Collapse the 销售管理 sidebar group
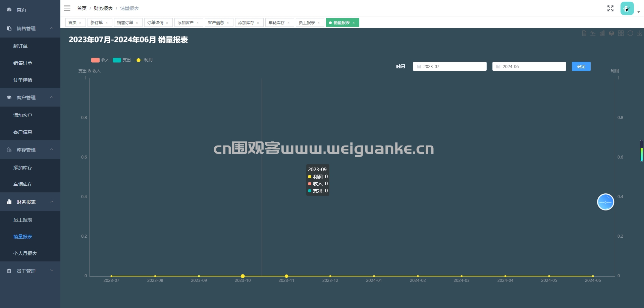Screen dimensions: 644x308 tap(30, 28)
